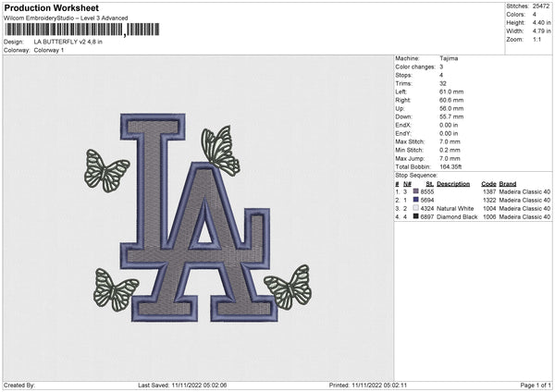
Task: Click the 6897 Diamond Black color swatch
Action: [x=416, y=216]
